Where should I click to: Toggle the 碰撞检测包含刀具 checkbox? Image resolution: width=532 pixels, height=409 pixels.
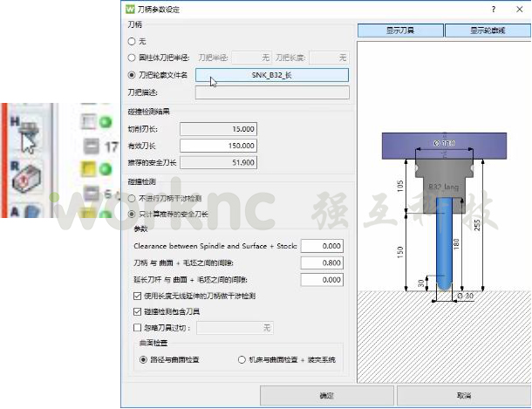pyautogui.click(x=138, y=311)
